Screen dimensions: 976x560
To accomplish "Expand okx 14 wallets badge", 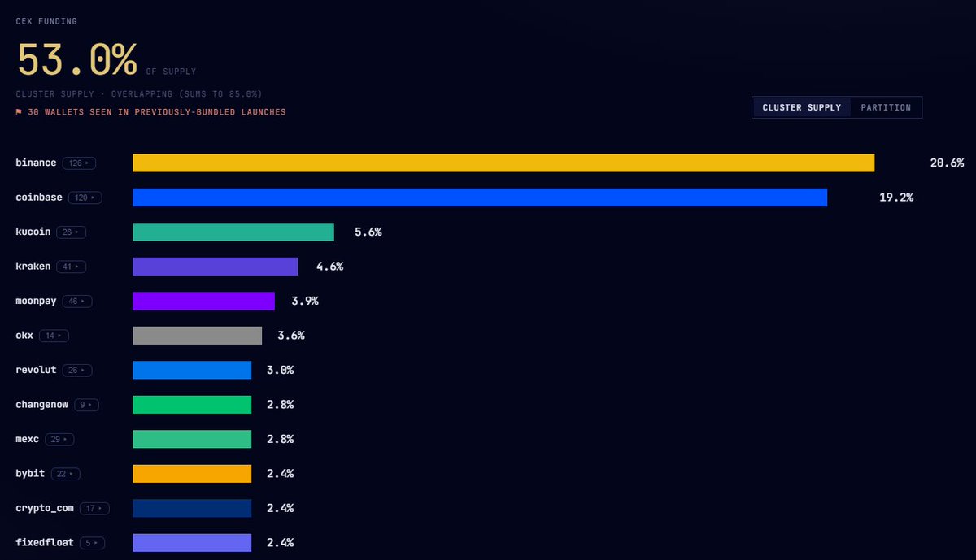I will pyautogui.click(x=54, y=336).
